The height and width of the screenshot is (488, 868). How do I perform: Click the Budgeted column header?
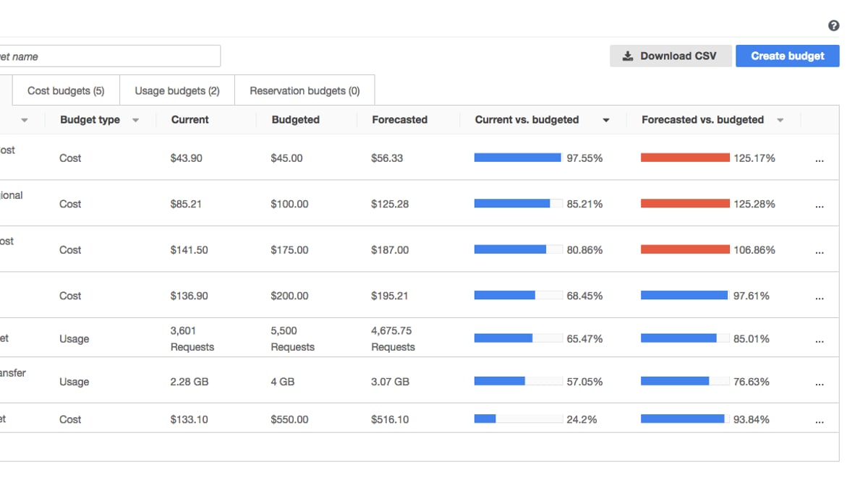pos(296,120)
